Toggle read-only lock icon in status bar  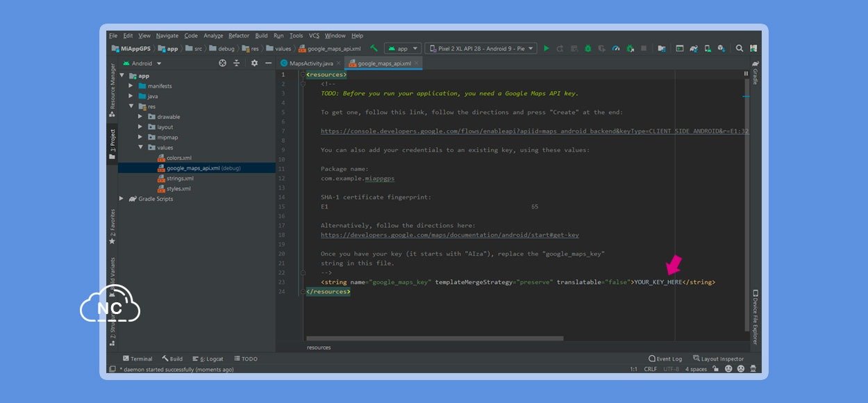point(715,369)
